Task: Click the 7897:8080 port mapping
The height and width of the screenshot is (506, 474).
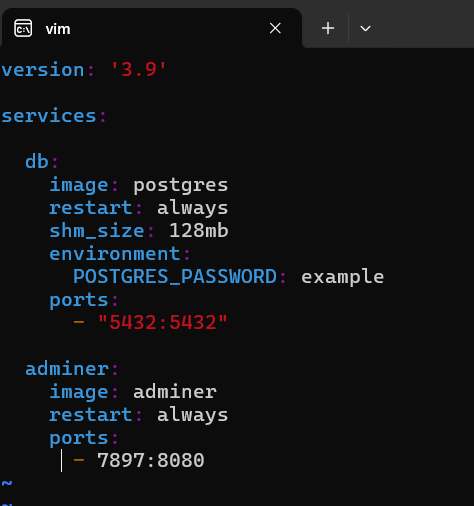Action: 151,461
